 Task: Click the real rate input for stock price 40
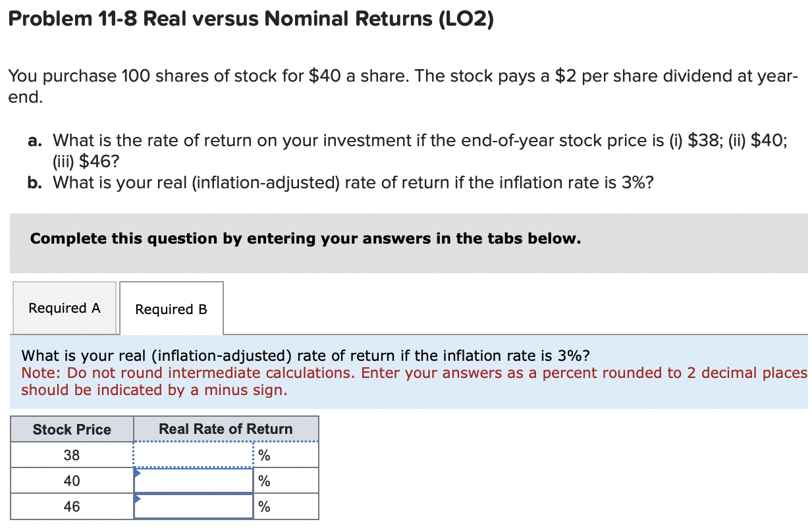194,480
